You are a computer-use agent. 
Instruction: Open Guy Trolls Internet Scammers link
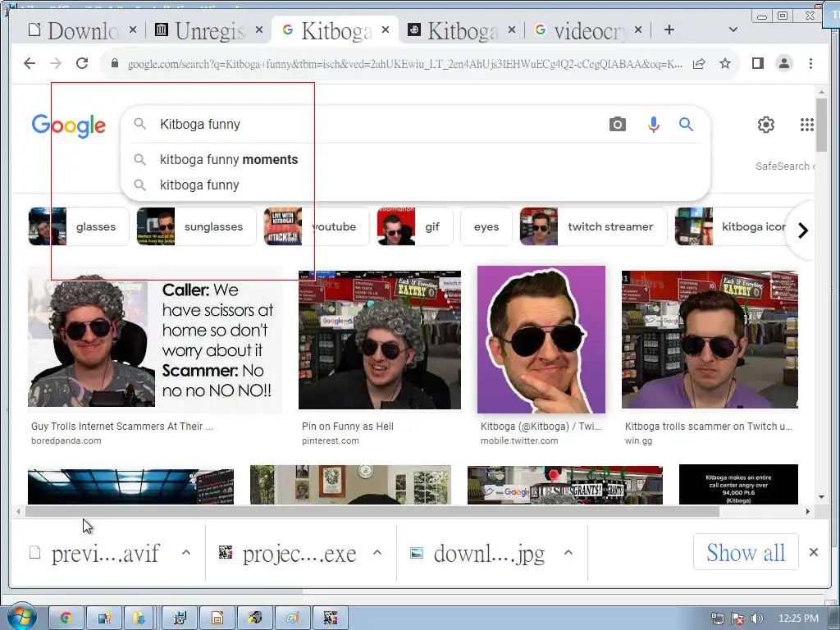coord(122,427)
